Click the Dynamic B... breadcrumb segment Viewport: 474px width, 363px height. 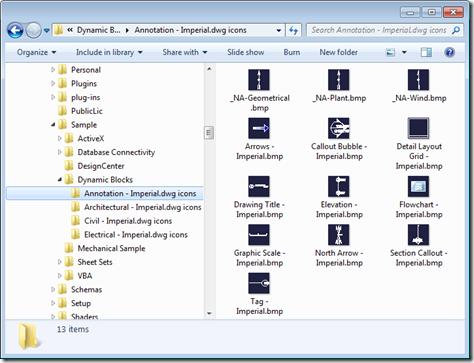pos(99,30)
